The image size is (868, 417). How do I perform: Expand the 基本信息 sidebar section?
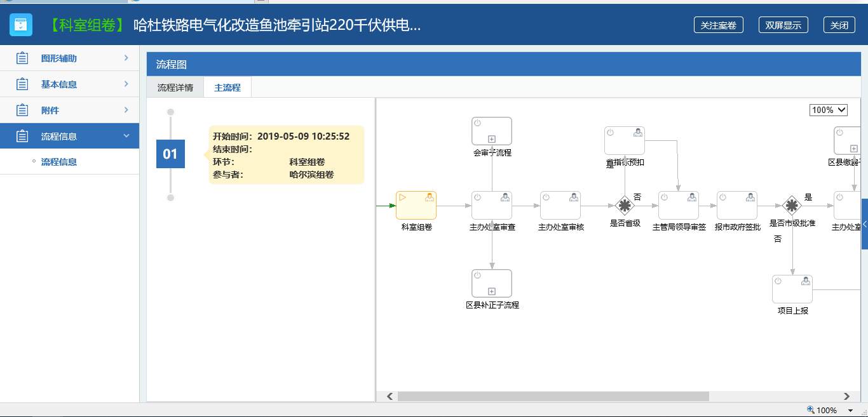point(69,84)
